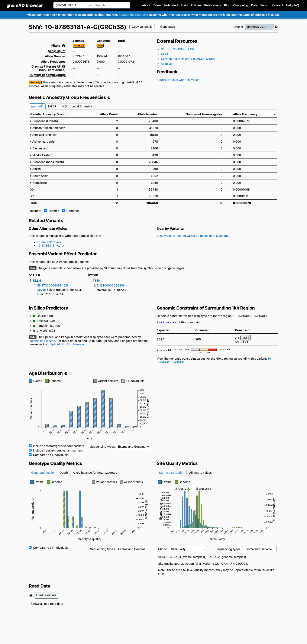307x644 pixels.
Task: Click the SpliceAI green status dot
Action: point(34,321)
